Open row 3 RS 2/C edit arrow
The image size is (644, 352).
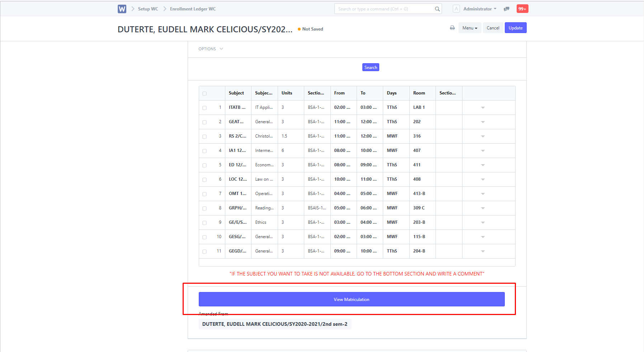tap(483, 136)
